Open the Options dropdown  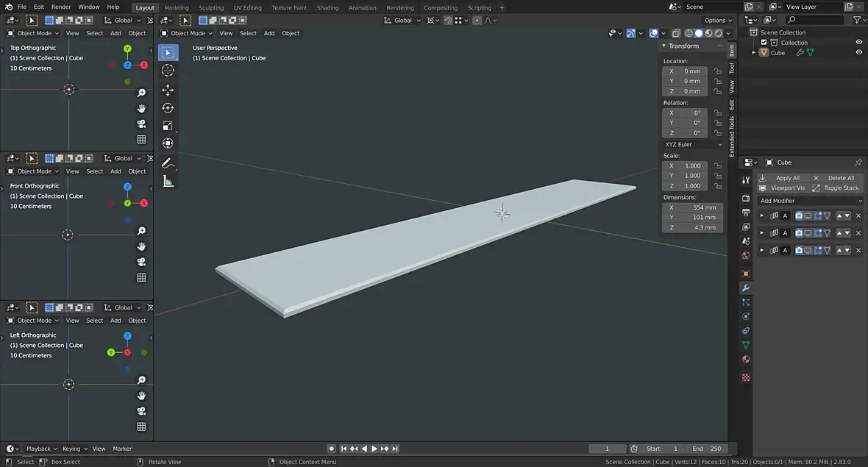719,21
